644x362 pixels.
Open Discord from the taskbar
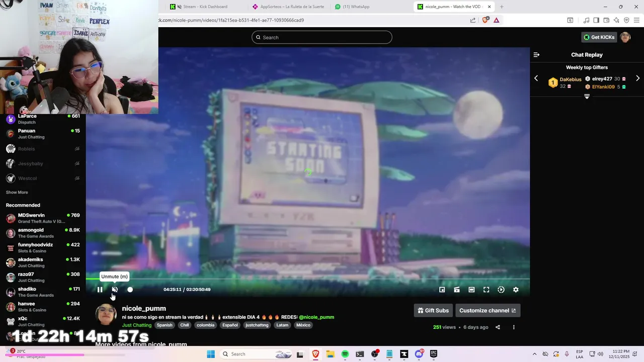coord(419,354)
